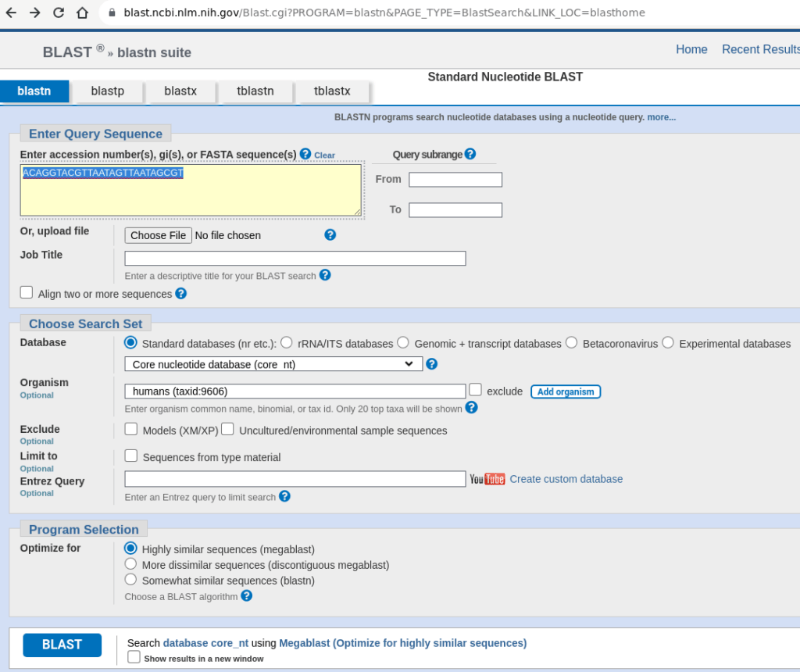This screenshot has width=800, height=672.
Task: Switch to the blastp tab
Action: (x=108, y=91)
